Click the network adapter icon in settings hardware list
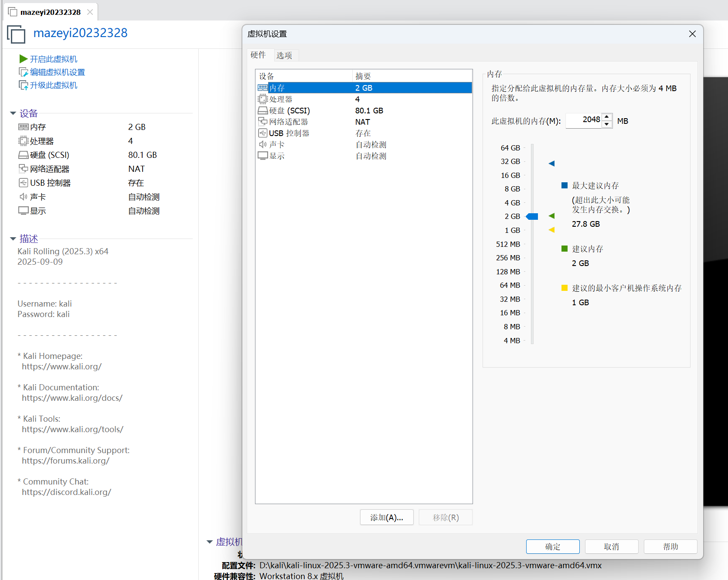Image resolution: width=728 pixels, height=580 pixels. coord(263,122)
